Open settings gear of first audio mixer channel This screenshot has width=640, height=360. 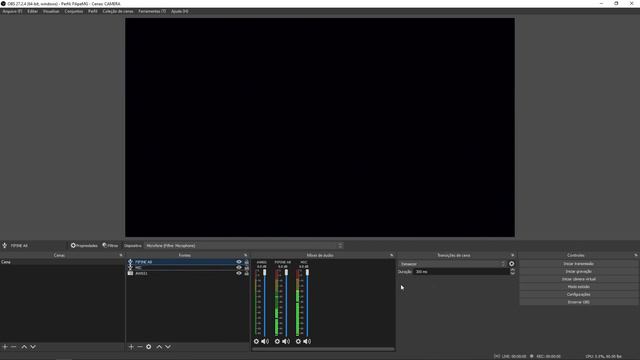pyautogui.click(x=256, y=341)
